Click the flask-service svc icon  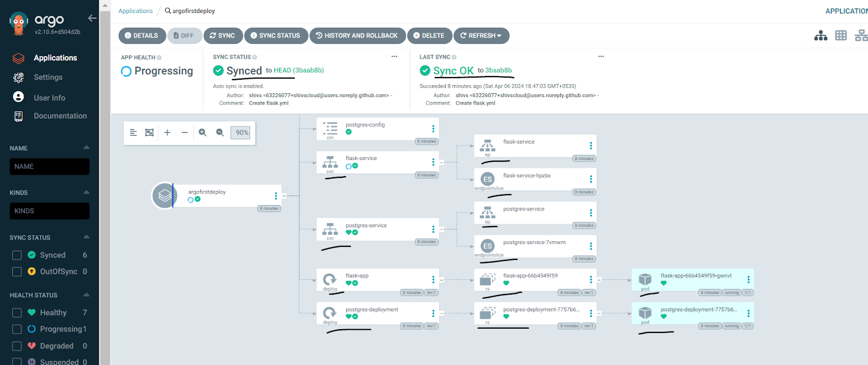click(x=330, y=162)
